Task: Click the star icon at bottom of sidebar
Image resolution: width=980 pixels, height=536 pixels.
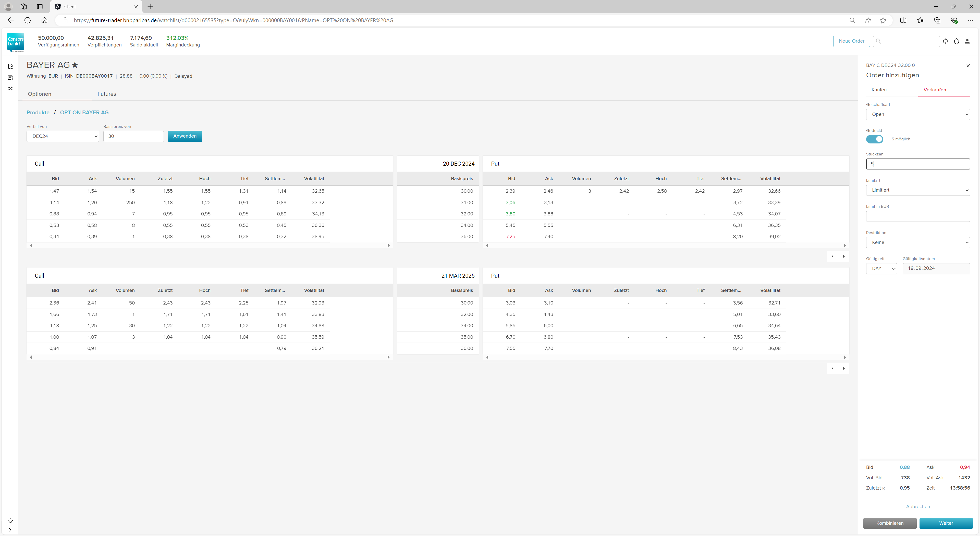Action: pos(10,521)
